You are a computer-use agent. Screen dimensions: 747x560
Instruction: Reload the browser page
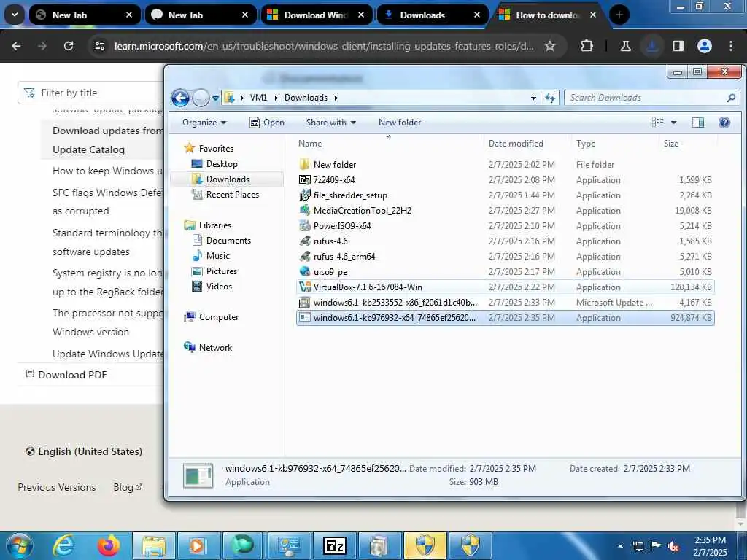click(x=69, y=46)
